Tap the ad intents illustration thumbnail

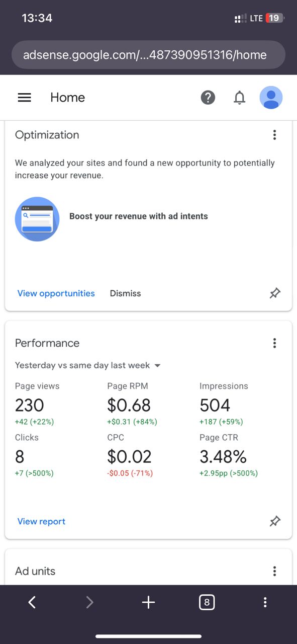37,219
